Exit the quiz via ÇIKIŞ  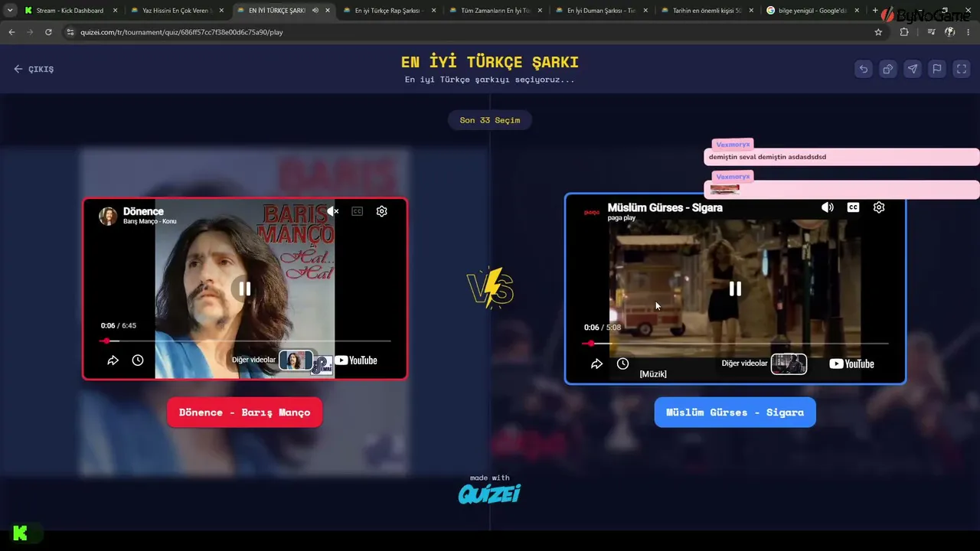34,69
